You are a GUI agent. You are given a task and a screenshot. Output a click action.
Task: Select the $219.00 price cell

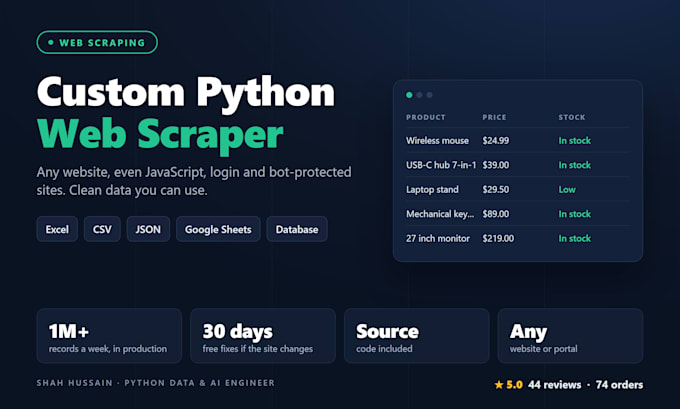point(498,238)
